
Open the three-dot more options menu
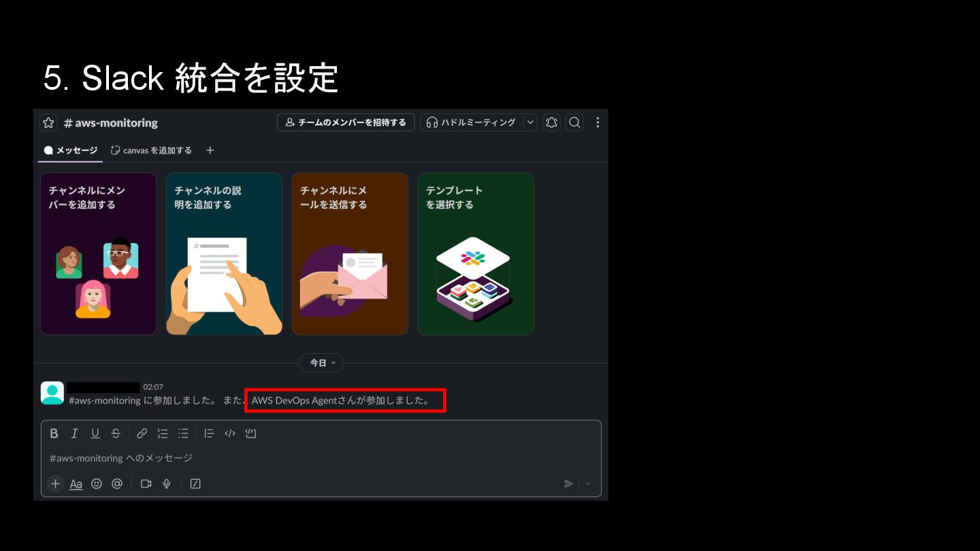click(598, 122)
